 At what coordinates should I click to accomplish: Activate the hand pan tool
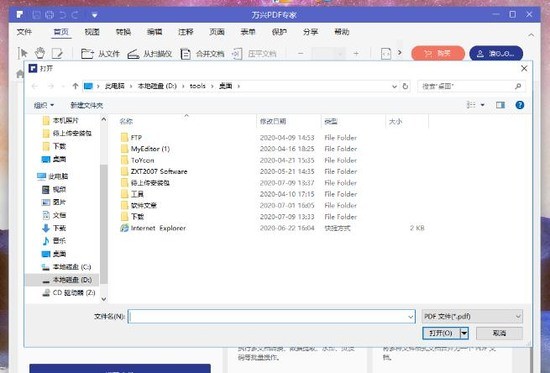pyautogui.click(x=40, y=53)
